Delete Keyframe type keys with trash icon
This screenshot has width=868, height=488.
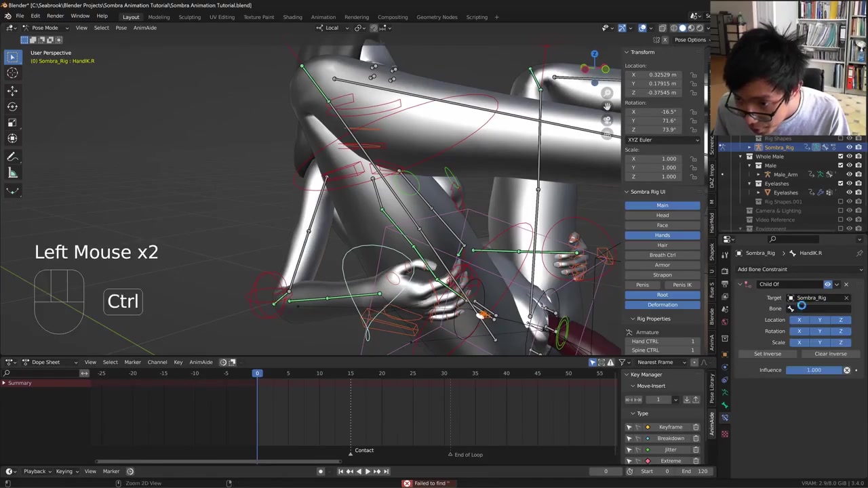click(x=696, y=427)
